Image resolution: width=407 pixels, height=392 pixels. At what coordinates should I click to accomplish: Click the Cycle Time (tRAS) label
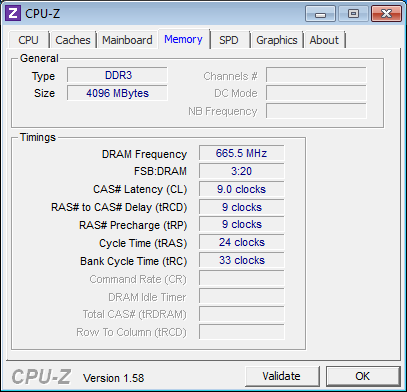click(x=143, y=243)
